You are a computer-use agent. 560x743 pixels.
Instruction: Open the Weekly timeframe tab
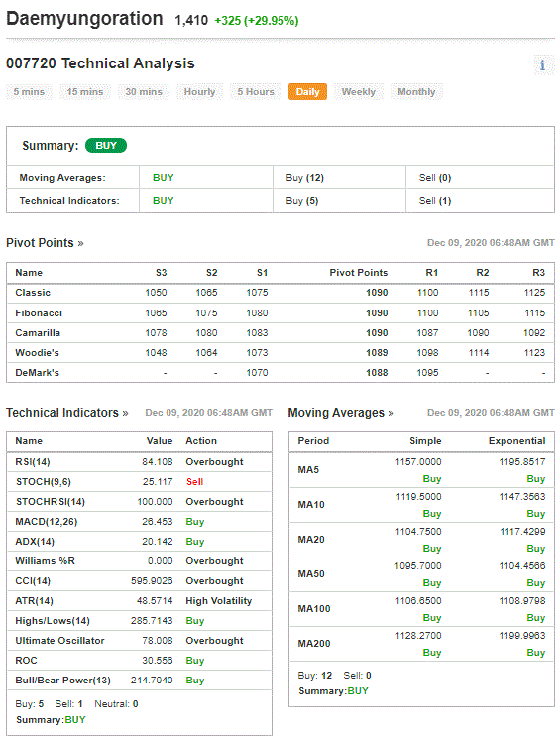(359, 92)
